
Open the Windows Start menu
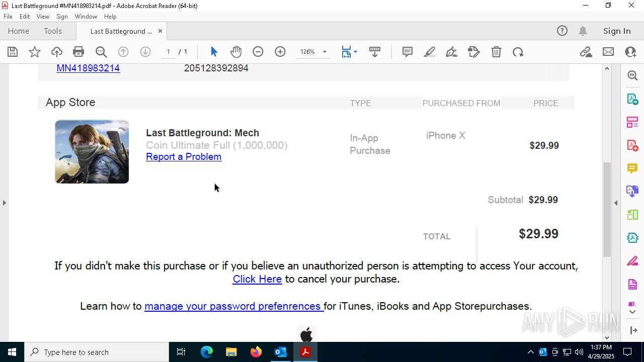(x=12, y=352)
